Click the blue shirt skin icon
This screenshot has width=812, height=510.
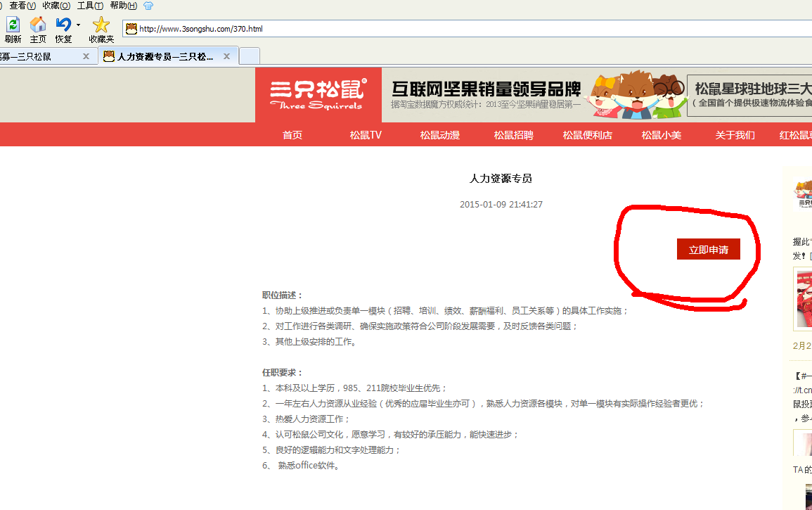click(148, 6)
